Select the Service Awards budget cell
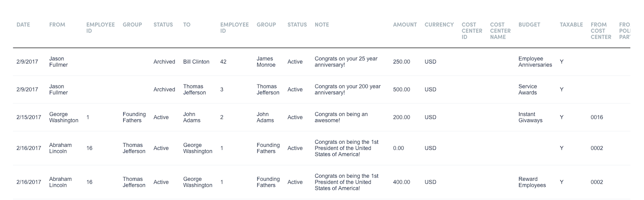The width and height of the screenshot is (644, 200). 528,90
